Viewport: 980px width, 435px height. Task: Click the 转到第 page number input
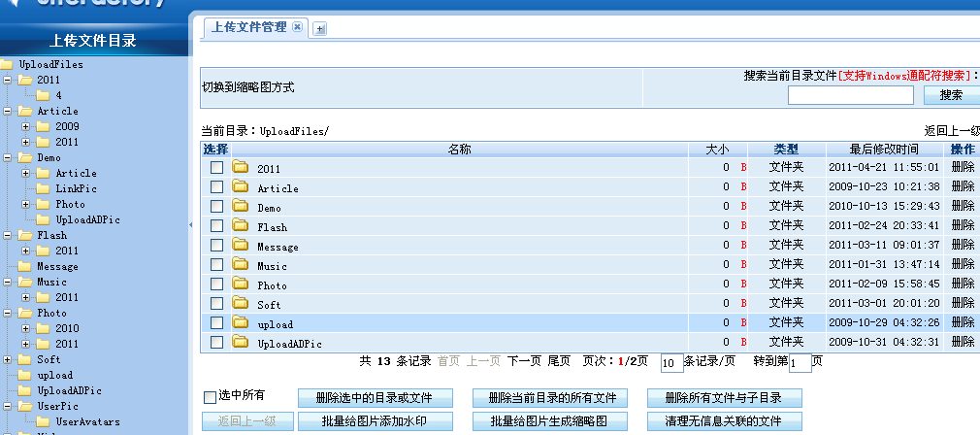(x=800, y=363)
